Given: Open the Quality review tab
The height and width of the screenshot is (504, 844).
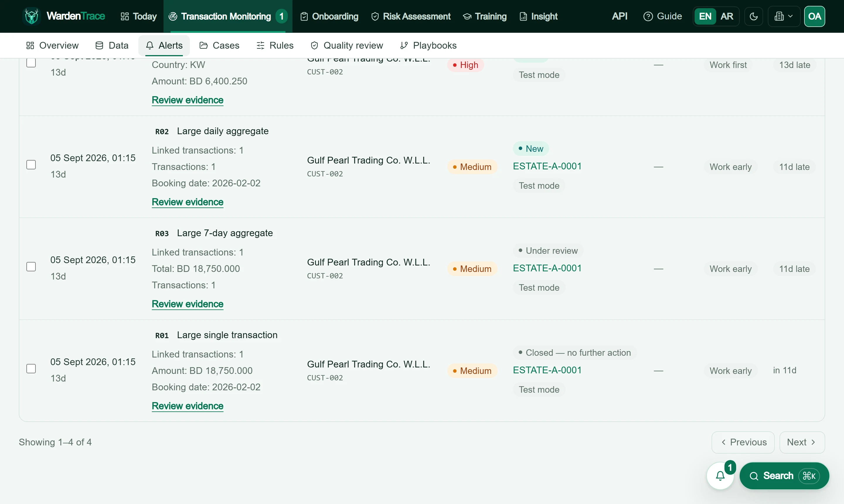Looking at the screenshot, I should pyautogui.click(x=347, y=45).
